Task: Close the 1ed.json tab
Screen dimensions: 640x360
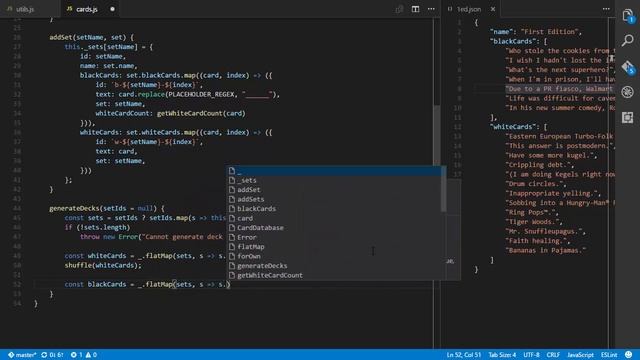Action: pos(493,9)
